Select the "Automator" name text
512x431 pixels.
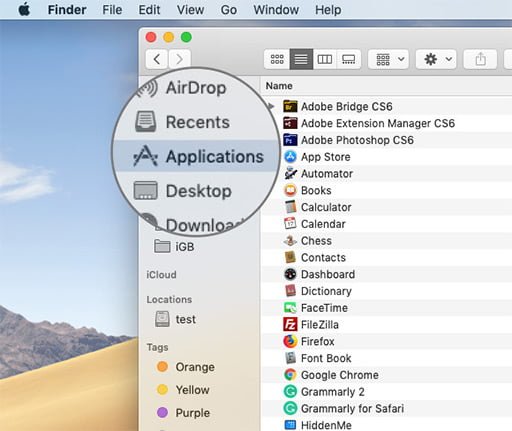pos(327,173)
